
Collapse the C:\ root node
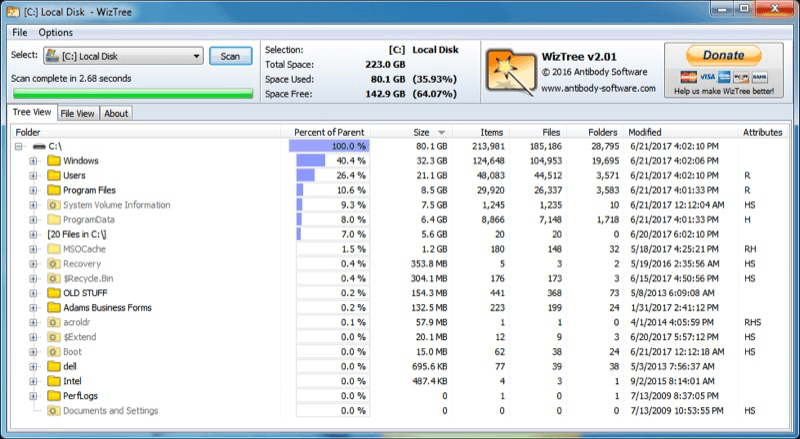(19, 147)
